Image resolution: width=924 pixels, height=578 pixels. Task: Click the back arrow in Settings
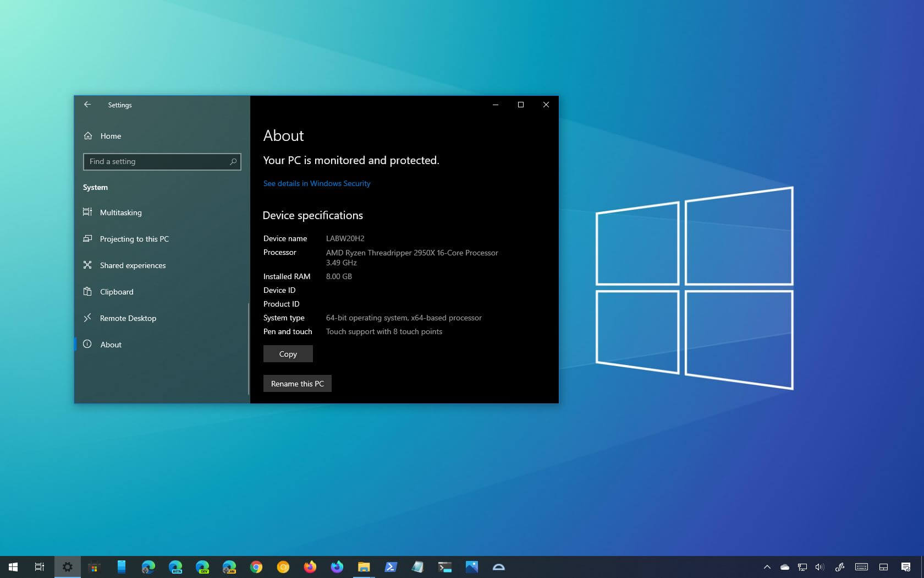point(87,105)
